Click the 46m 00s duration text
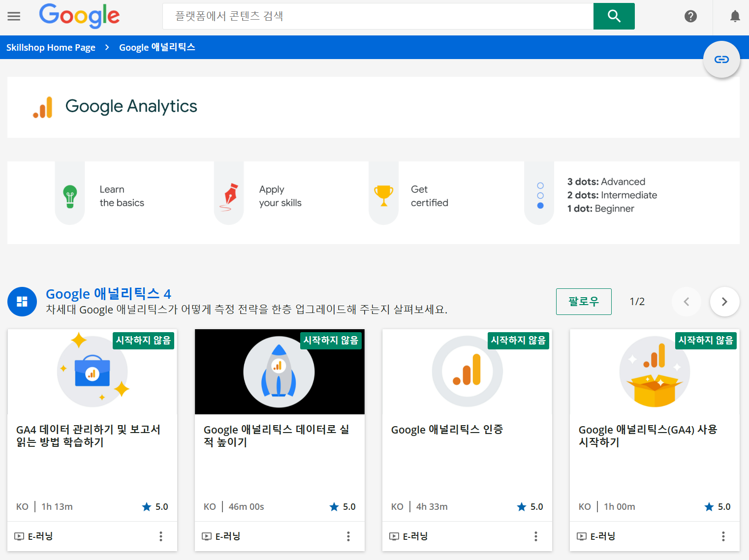Screen dimensions: 749x560 (246, 507)
